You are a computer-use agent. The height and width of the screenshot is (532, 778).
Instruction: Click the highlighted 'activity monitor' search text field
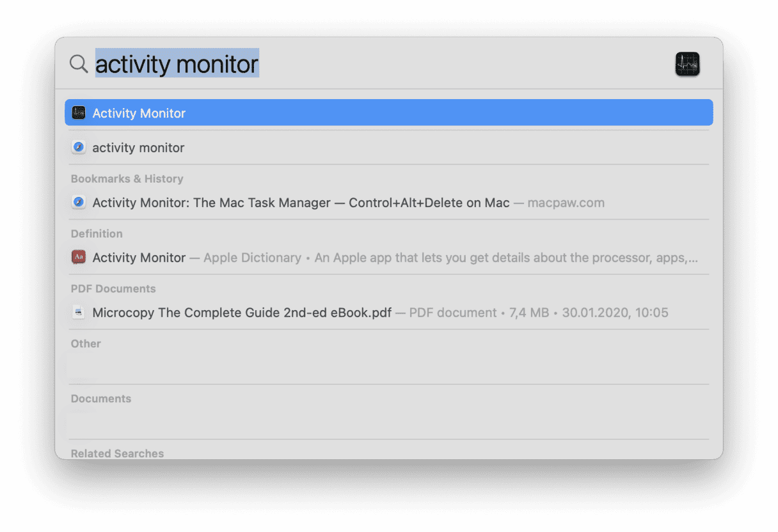[177, 64]
